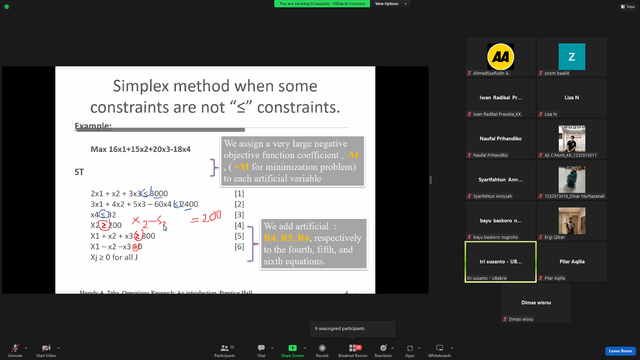Expand the arrow beside Apps

pos(419,348)
